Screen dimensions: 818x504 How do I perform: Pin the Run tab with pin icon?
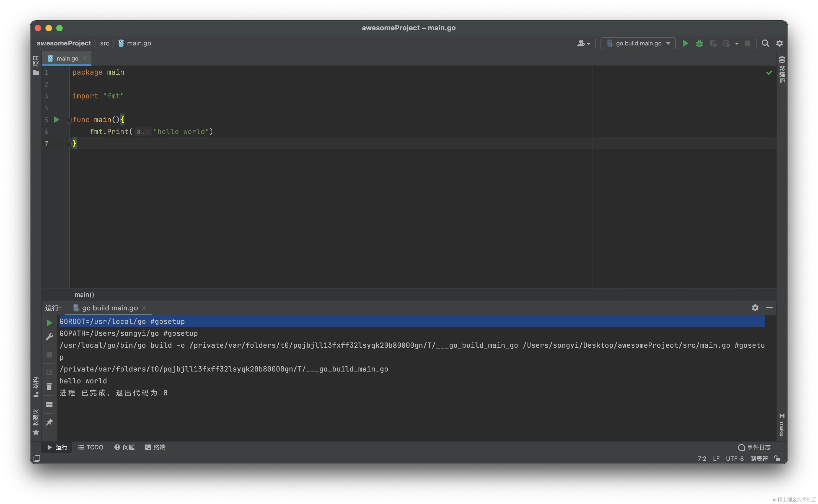click(x=49, y=422)
